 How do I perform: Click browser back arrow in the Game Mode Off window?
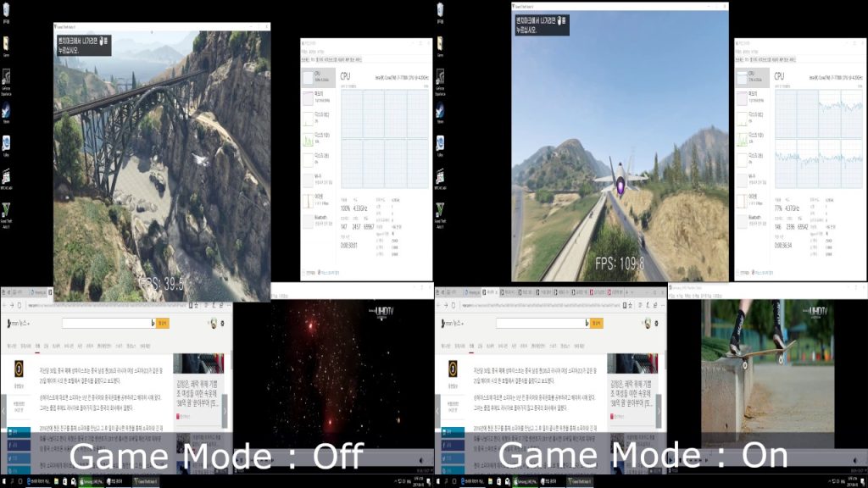(x=5, y=303)
